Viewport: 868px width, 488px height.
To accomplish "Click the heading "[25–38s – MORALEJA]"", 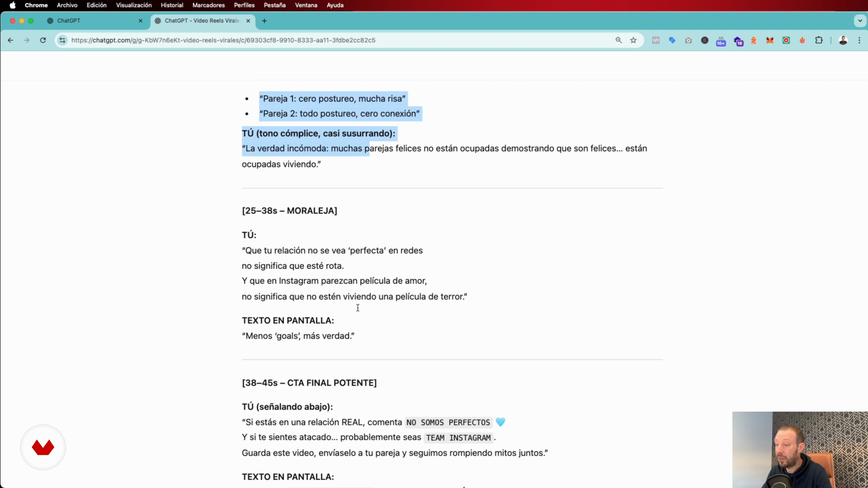I will click(x=289, y=211).
